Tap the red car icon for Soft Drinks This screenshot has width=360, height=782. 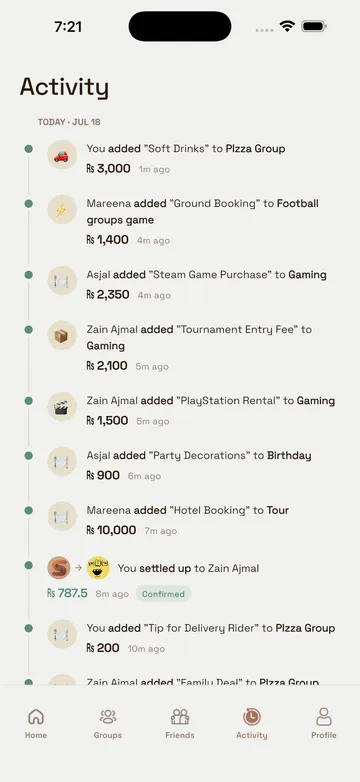[x=62, y=155]
